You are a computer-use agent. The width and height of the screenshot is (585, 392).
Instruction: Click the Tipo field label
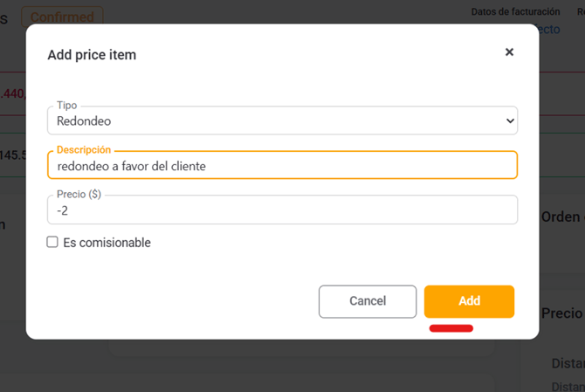(66, 106)
